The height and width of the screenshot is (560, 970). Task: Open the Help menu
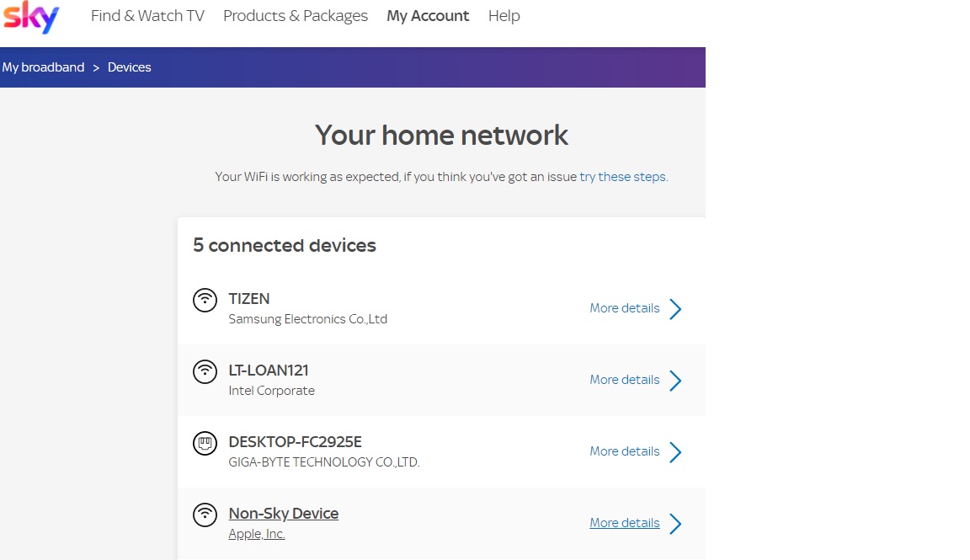coord(504,15)
